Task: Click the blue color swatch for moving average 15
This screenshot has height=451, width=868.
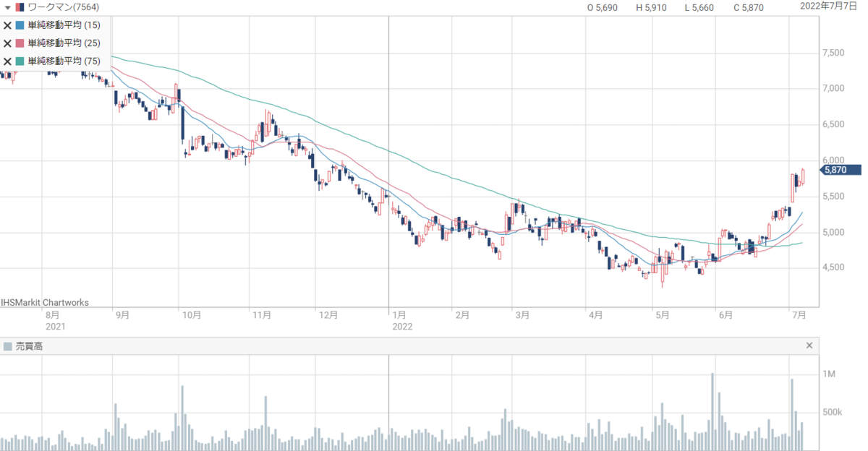Action: (x=20, y=25)
